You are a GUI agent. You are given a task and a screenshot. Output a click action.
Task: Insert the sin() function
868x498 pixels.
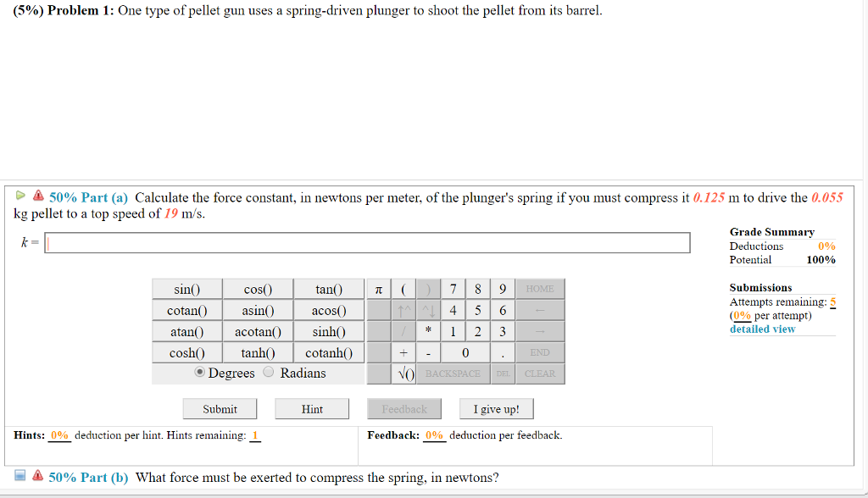point(187,290)
